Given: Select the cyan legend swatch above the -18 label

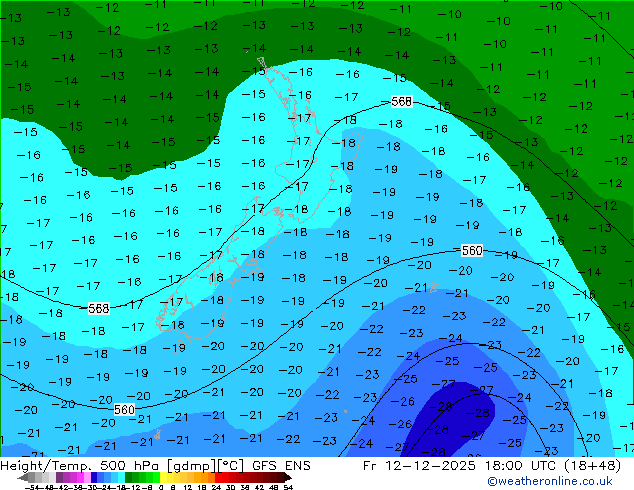Looking at the screenshot, I should coord(122,477).
